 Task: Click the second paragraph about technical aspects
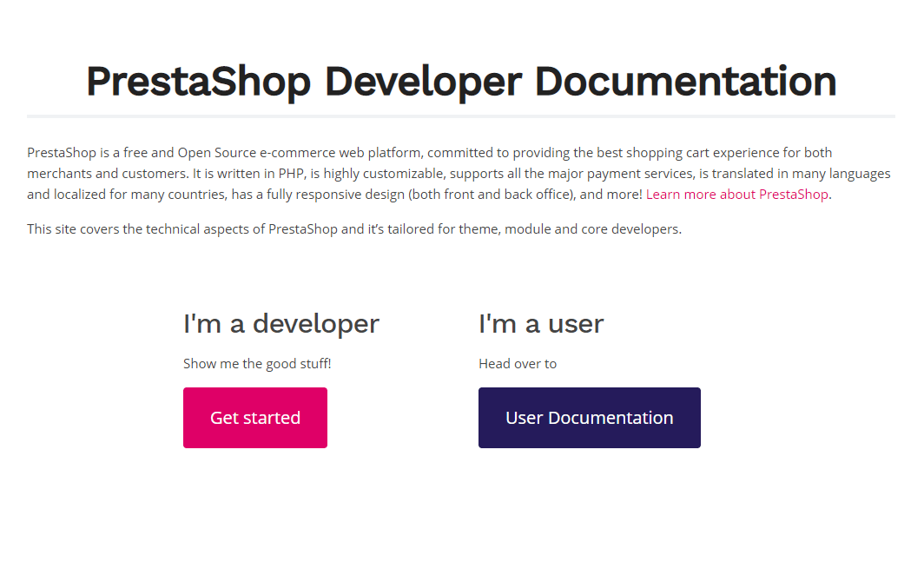353,228
